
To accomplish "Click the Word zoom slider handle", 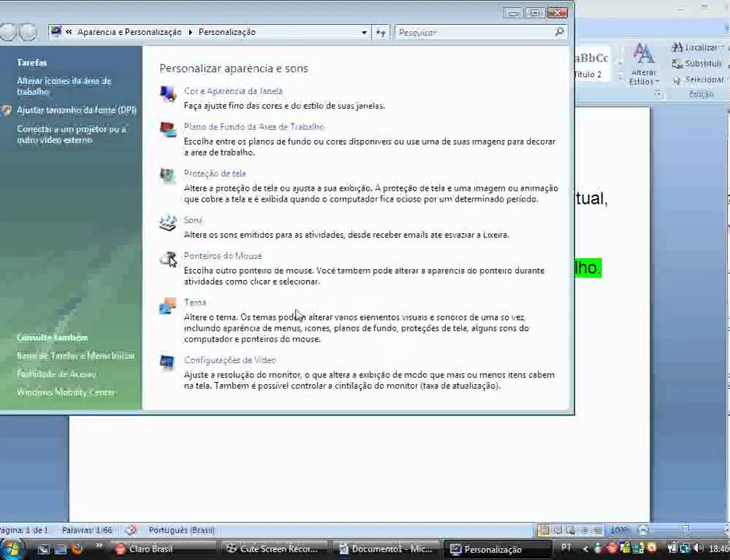I will (685, 530).
